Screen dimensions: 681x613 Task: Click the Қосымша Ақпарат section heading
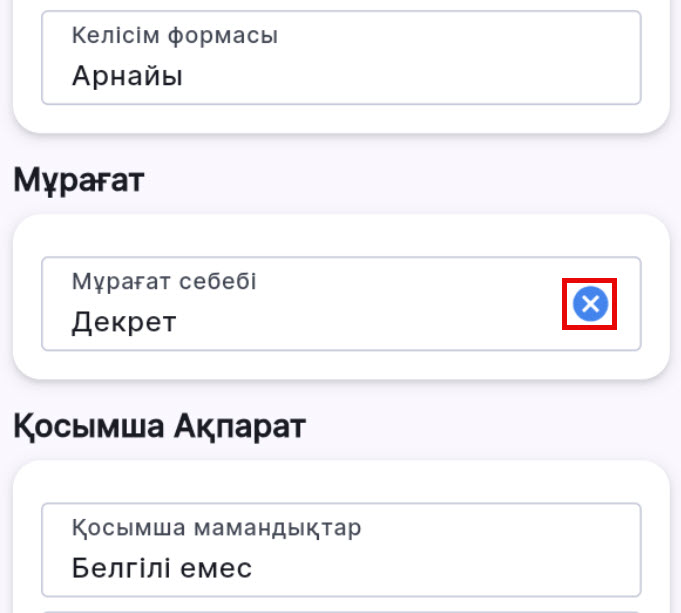coord(159,427)
